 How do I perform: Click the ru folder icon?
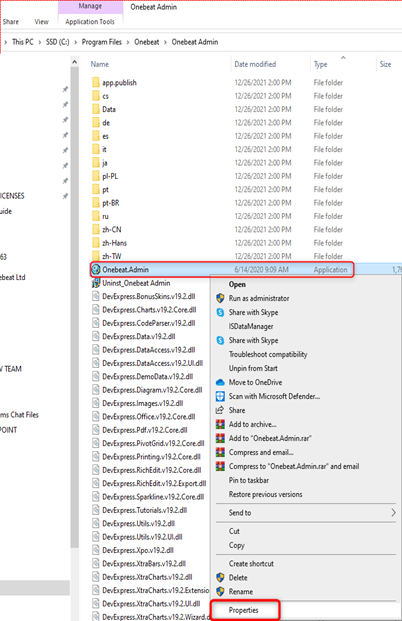[95, 216]
